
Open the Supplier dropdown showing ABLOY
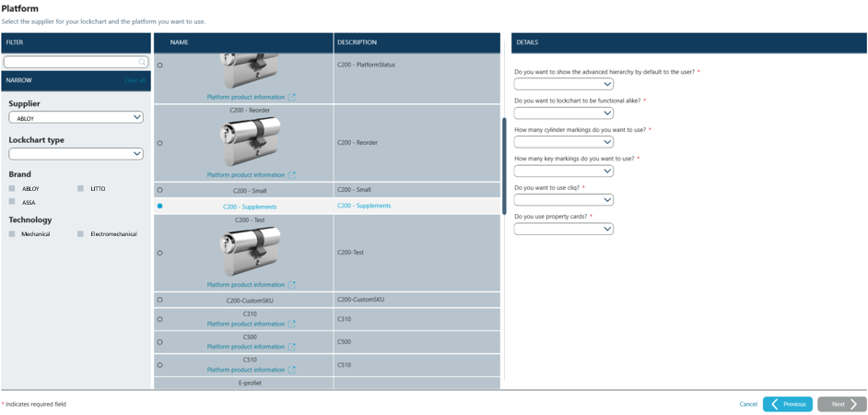pyautogui.click(x=76, y=118)
